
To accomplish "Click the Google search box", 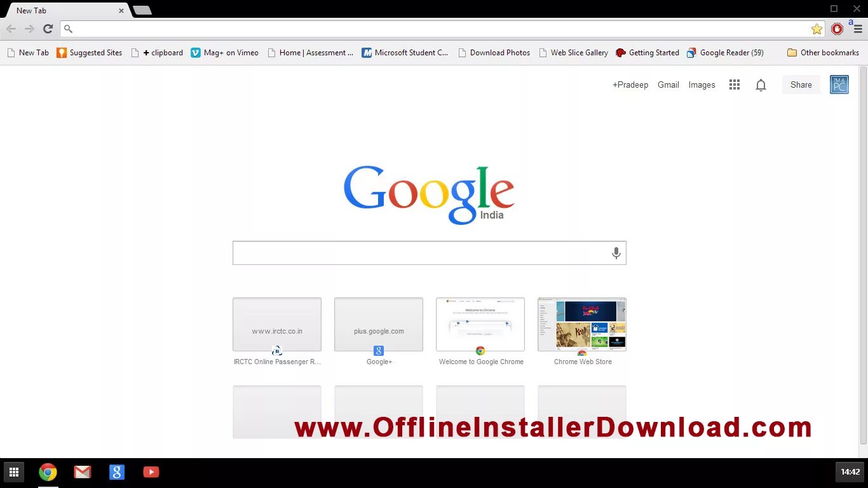I will point(430,253).
